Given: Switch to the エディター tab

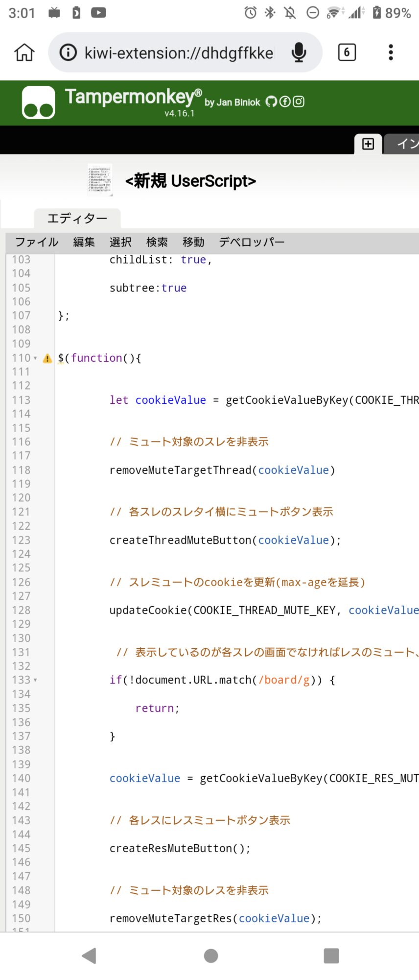Looking at the screenshot, I should [77, 219].
